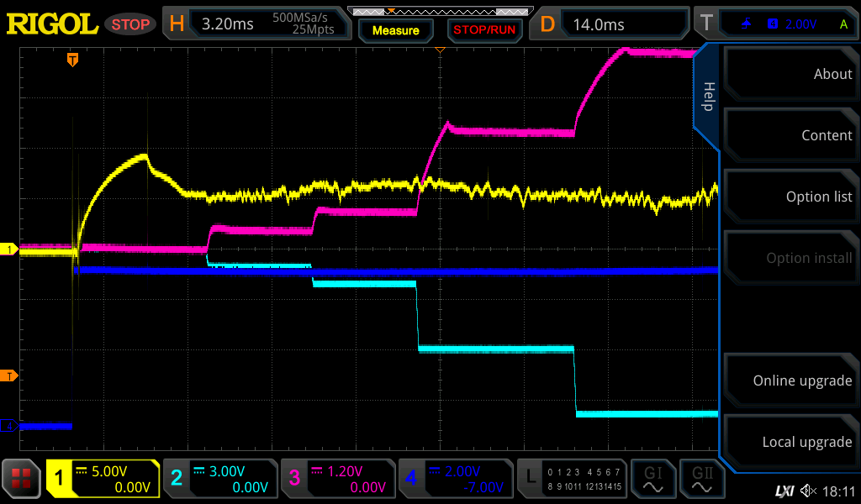Toggle channel 3 magenta 1.20V label
The height and width of the screenshot is (504, 861).
pos(336,479)
